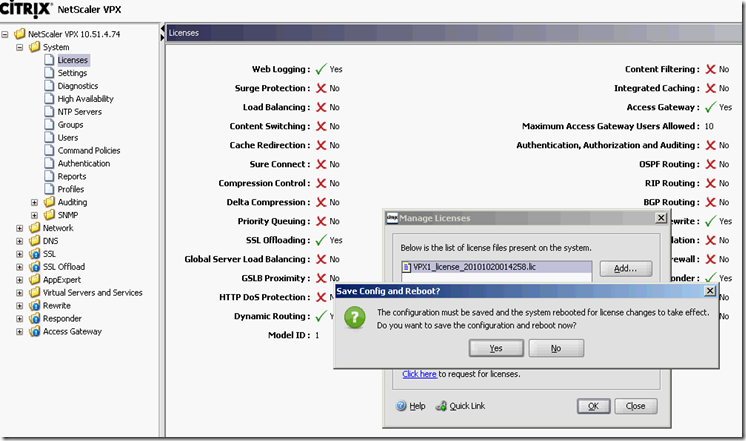Click the Diagnostics page icon
This screenshot has width=746, height=441.
pyautogui.click(x=49, y=85)
